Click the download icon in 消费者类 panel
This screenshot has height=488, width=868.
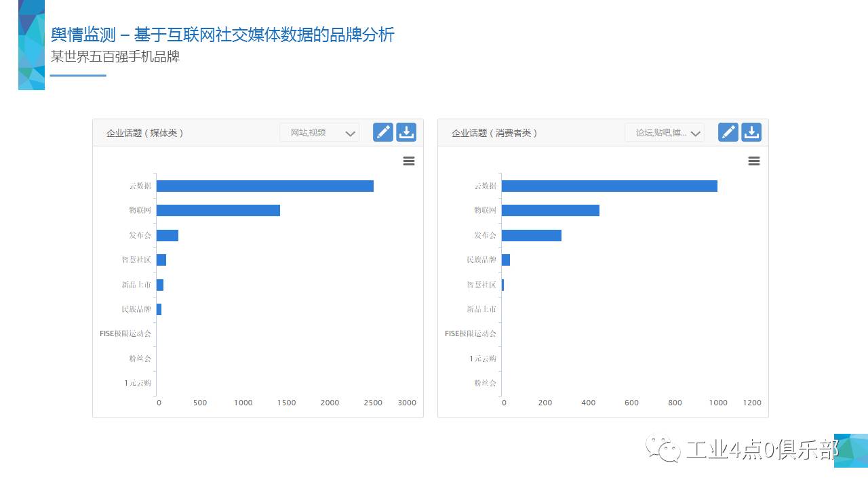click(x=751, y=132)
